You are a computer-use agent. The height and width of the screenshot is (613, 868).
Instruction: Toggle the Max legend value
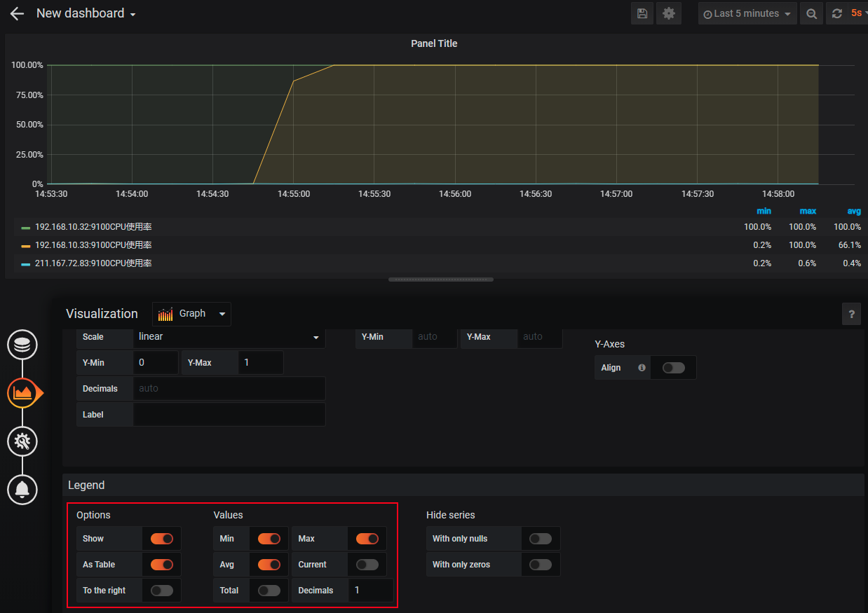(x=367, y=539)
